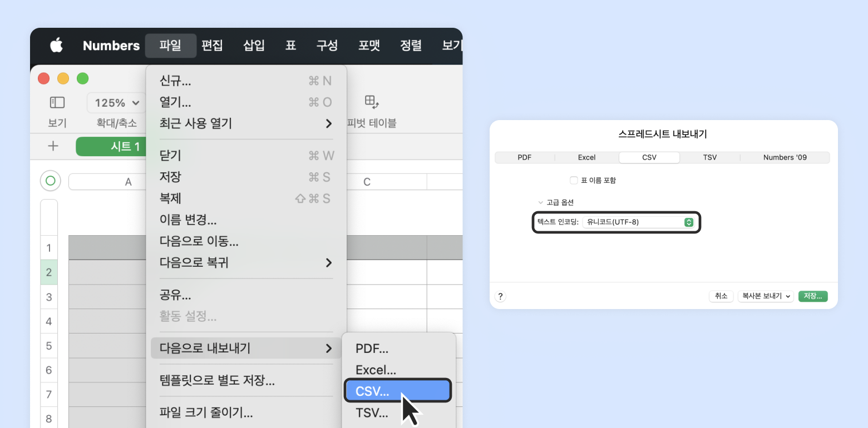The image size is (868, 428).
Task: Choose 이름 변경... from the file menu
Action: (x=246, y=220)
